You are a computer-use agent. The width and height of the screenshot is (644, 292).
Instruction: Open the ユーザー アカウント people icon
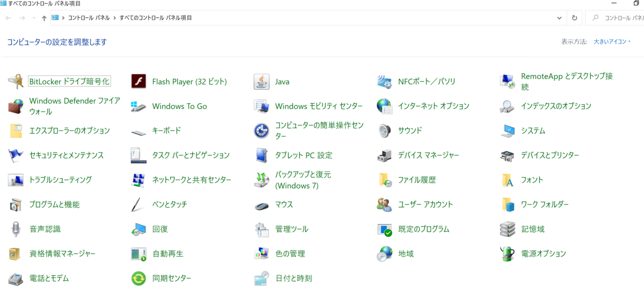tap(384, 205)
